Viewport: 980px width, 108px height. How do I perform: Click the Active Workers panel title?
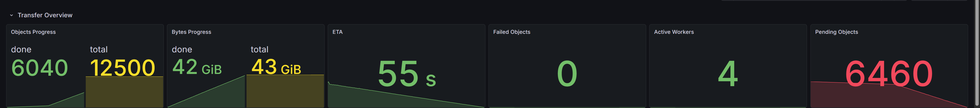(x=673, y=32)
